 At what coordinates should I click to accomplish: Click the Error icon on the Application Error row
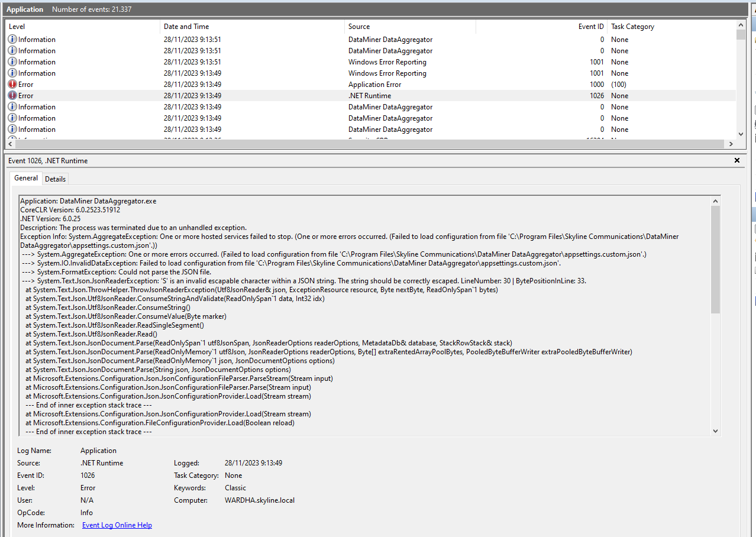click(x=12, y=85)
